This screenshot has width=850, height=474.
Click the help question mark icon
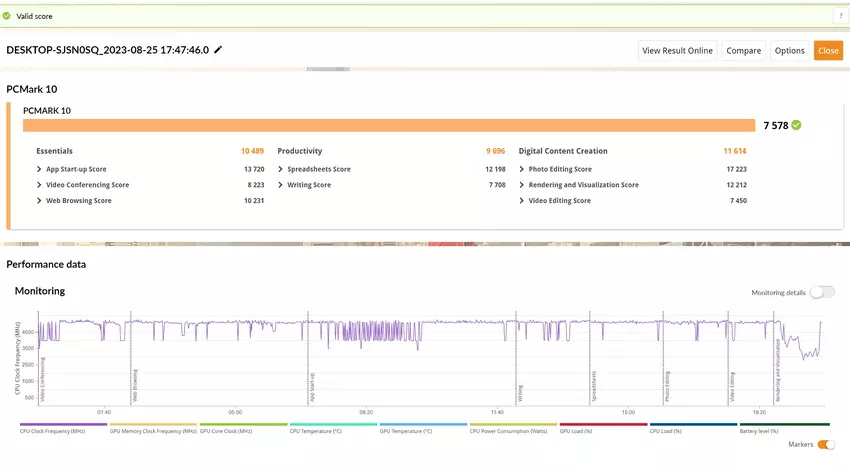coord(840,16)
